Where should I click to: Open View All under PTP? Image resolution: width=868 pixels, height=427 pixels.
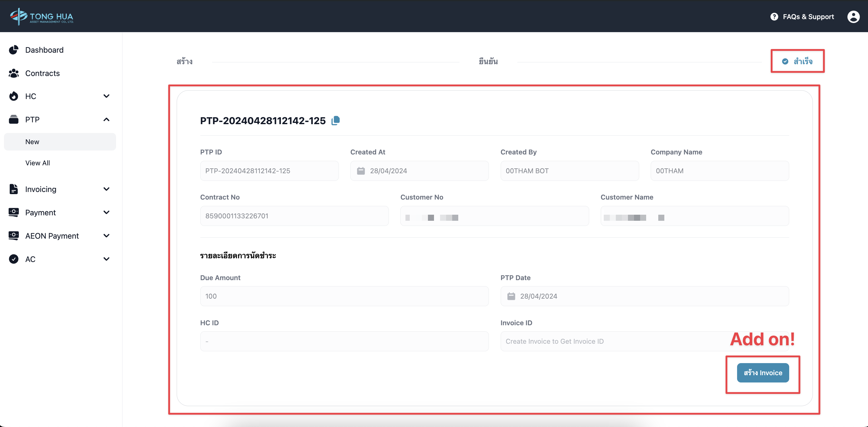point(37,163)
